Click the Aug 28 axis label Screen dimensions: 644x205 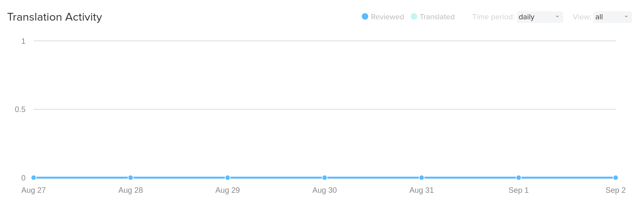tap(130, 190)
